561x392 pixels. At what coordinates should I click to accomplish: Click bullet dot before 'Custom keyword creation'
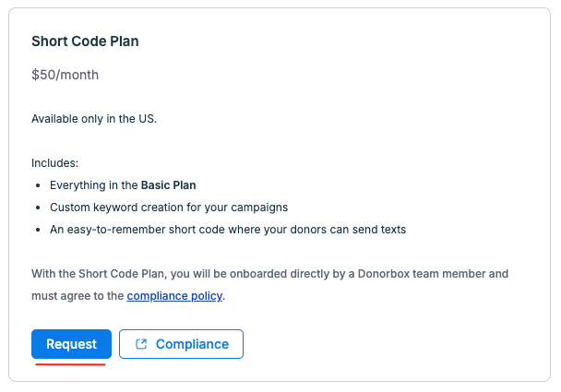tap(38, 208)
